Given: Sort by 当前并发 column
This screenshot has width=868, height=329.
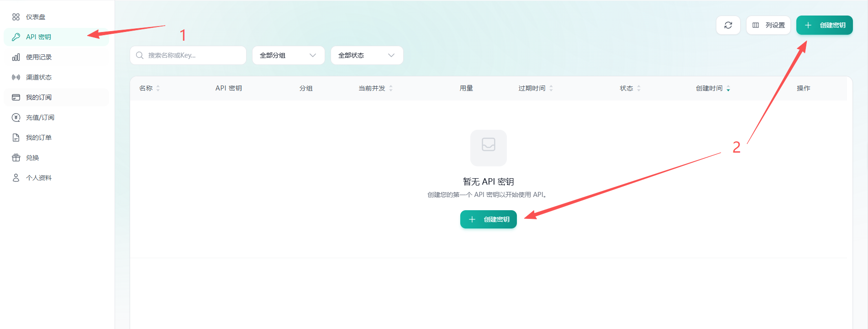Looking at the screenshot, I should [x=375, y=88].
